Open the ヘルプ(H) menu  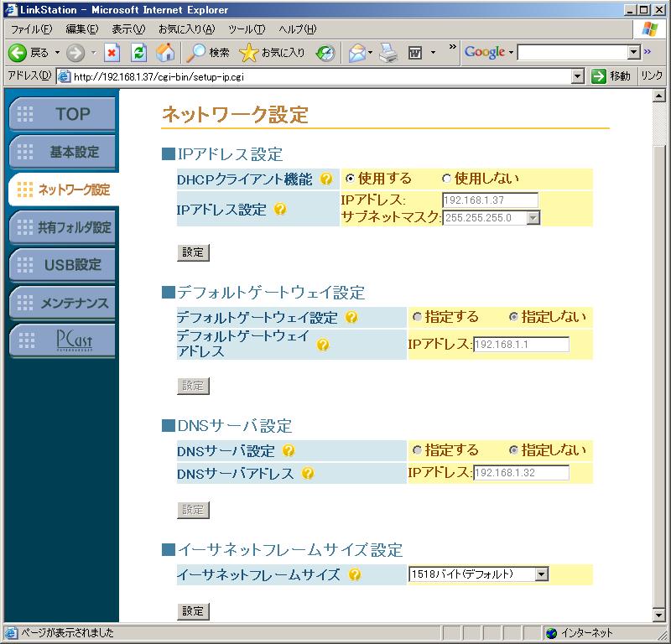tap(298, 29)
